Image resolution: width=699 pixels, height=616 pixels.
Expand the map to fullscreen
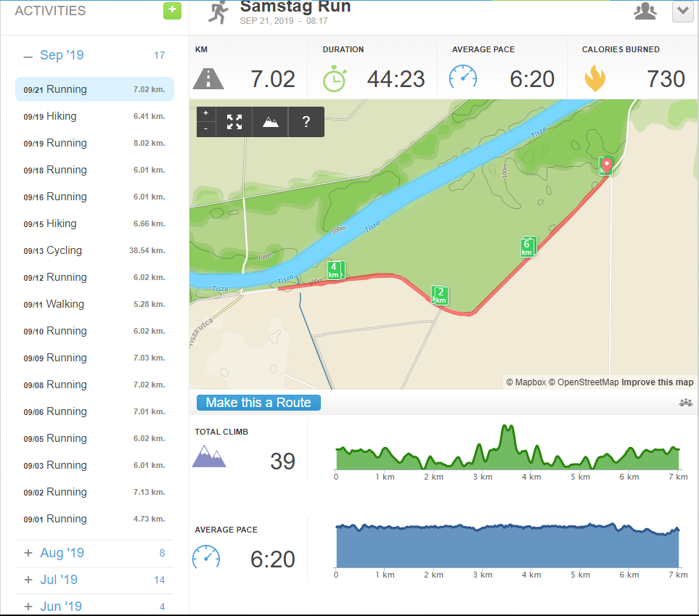coord(234,122)
